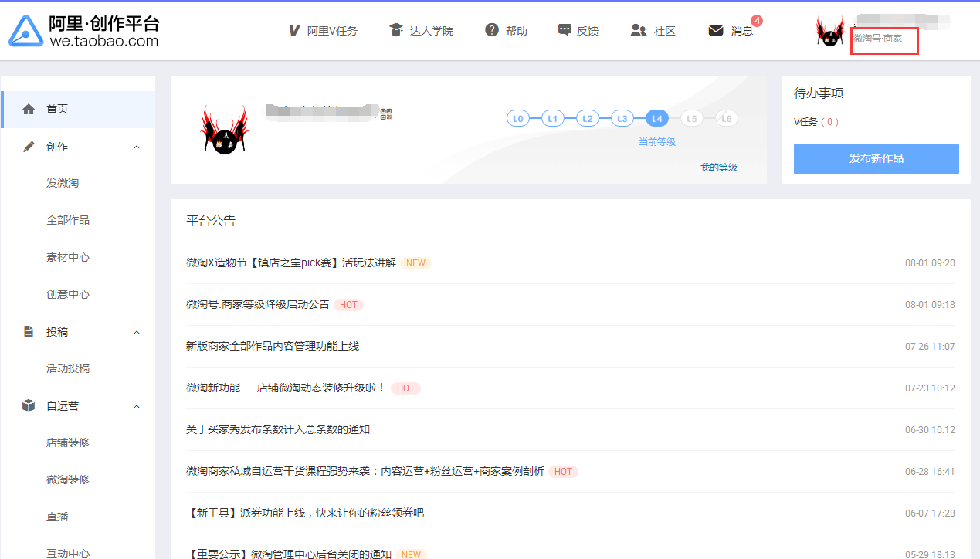Collapse the 投稿 sidebar section
Image resolution: width=980 pixels, height=559 pixels.
point(137,332)
